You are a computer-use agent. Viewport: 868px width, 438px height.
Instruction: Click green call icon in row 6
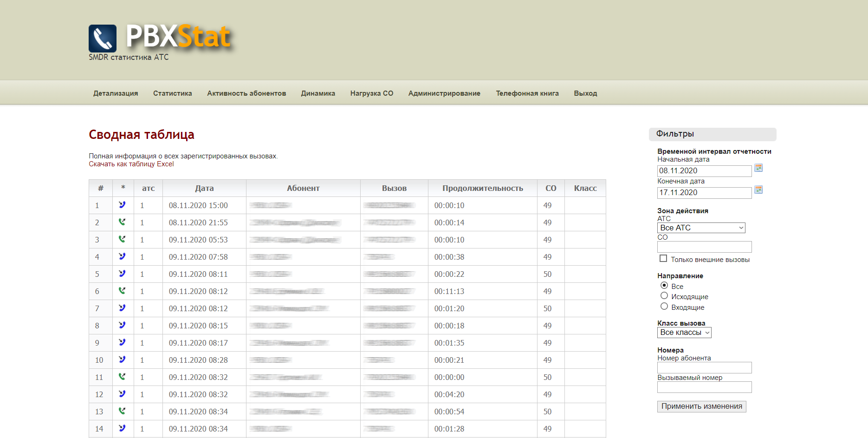[x=122, y=291]
